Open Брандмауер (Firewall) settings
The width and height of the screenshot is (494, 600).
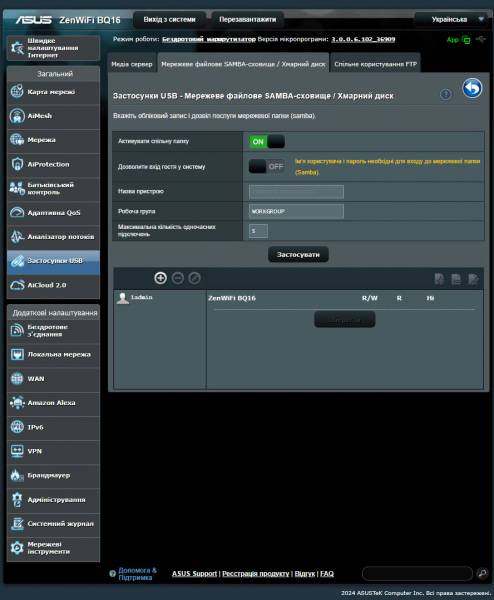(53, 476)
